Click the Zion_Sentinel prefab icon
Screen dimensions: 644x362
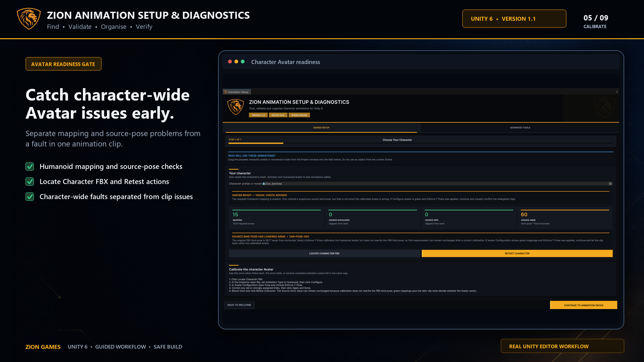(264, 184)
